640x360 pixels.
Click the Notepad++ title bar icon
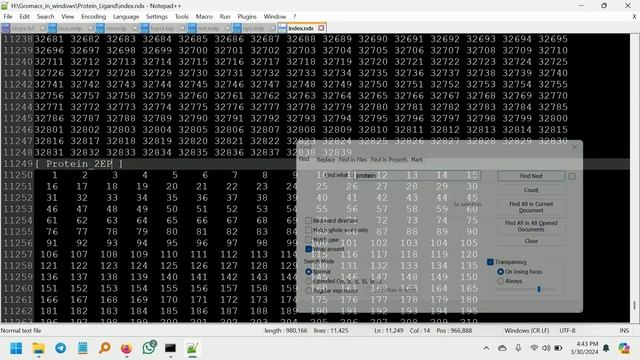[4, 6]
